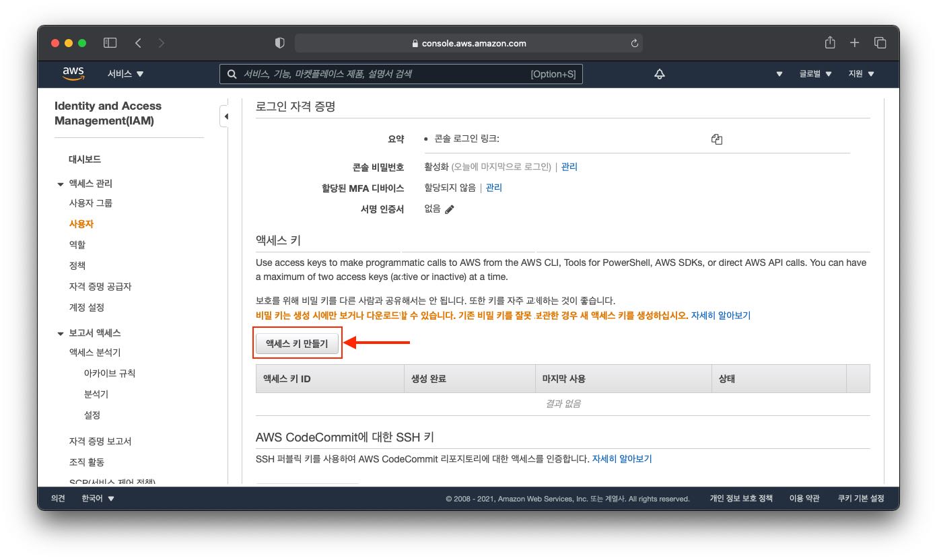The height and width of the screenshot is (560, 937).
Task: Open the 지원 support dropdown
Action: [861, 74]
